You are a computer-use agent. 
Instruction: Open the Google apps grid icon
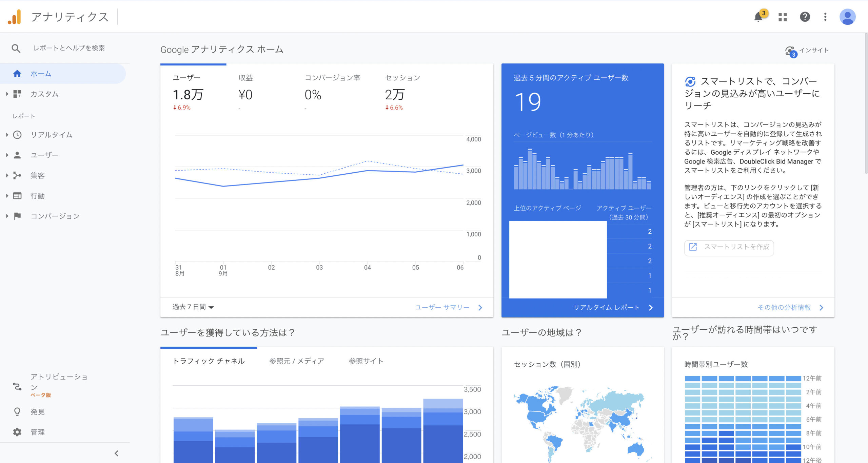click(783, 17)
